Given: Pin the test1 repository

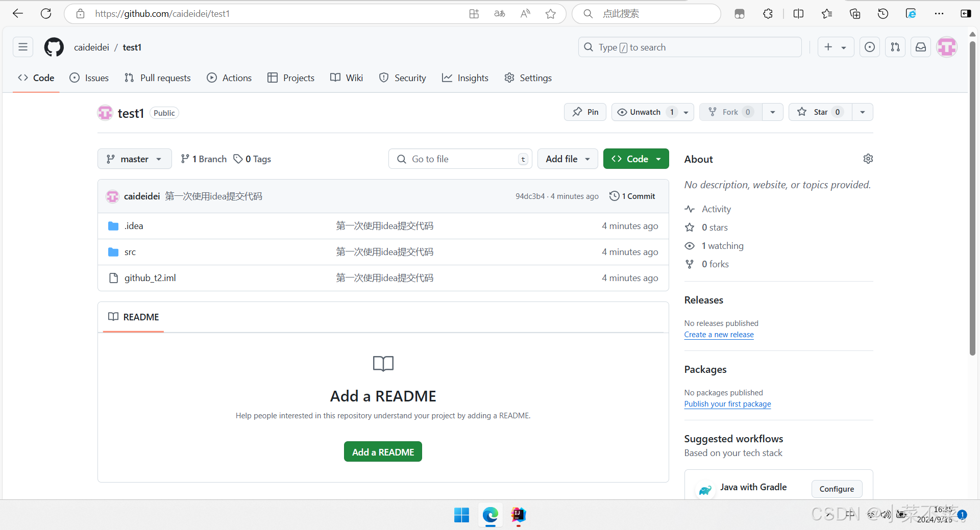Looking at the screenshot, I should coord(585,112).
